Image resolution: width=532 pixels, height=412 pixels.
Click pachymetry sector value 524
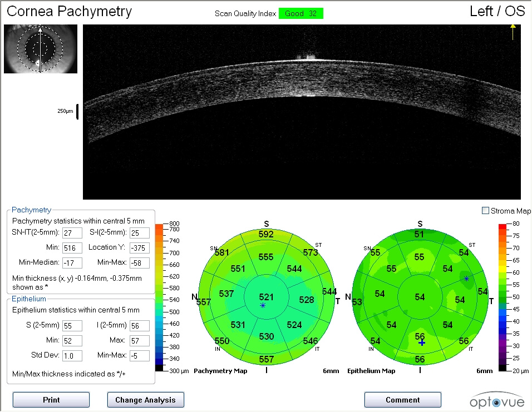(294, 325)
